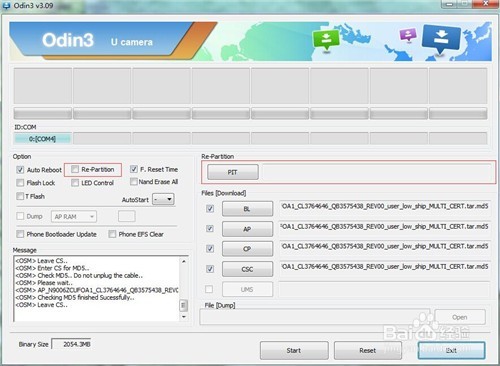Check the Phone EFS Clear option

point(112,234)
